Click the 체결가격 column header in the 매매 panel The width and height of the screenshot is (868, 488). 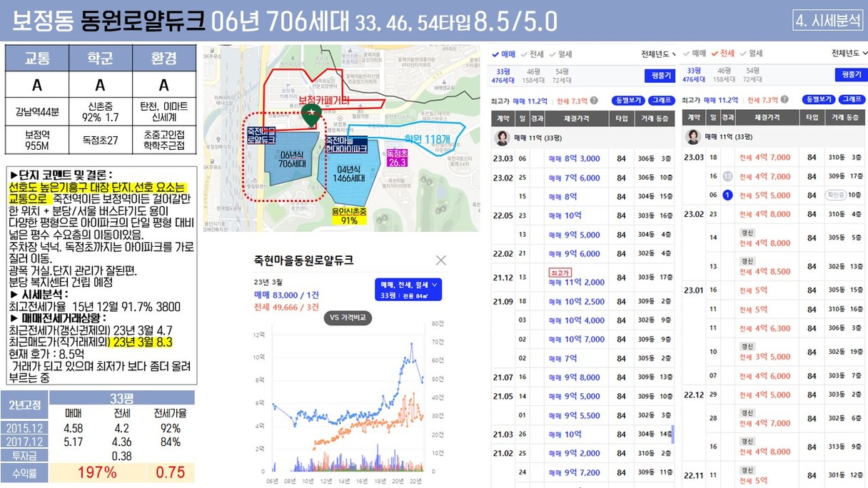576,118
